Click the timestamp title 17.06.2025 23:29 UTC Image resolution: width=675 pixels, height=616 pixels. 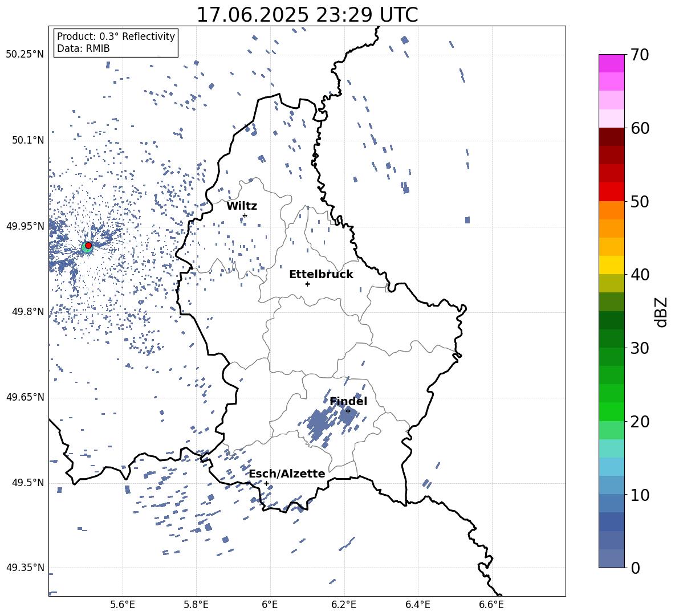coord(307,15)
